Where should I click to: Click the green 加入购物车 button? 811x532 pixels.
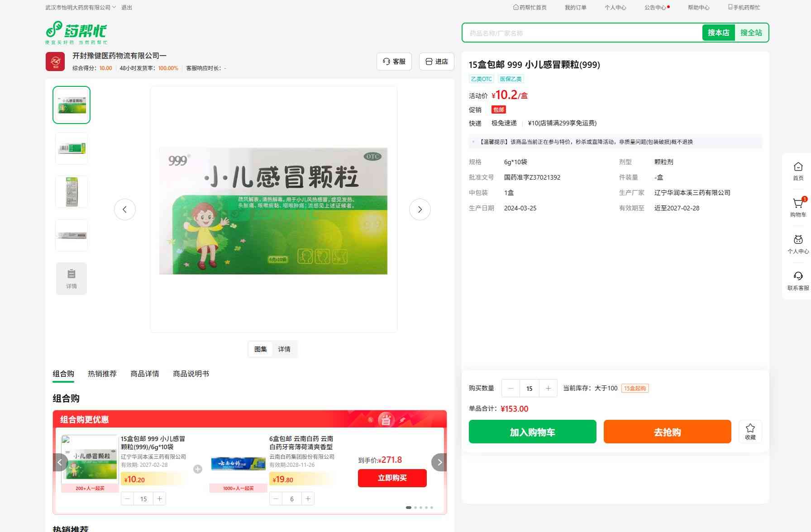click(532, 432)
